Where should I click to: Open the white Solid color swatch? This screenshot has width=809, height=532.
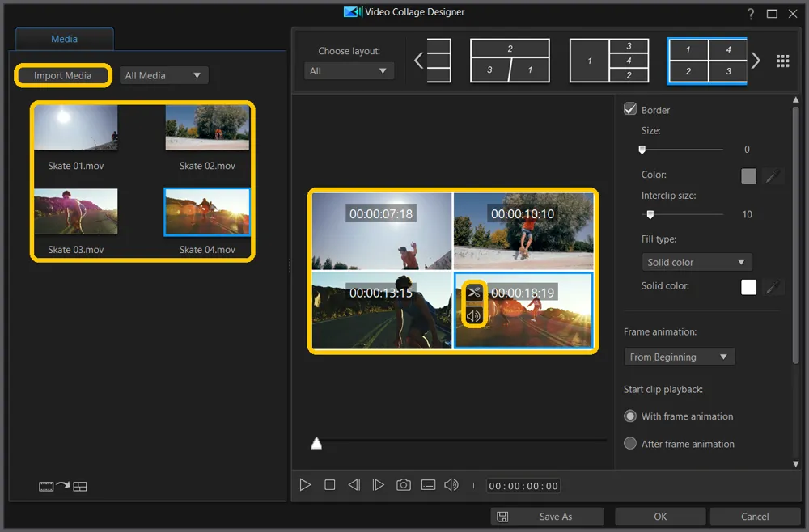748,287
